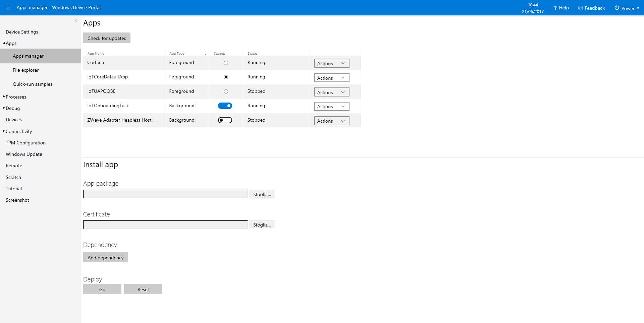644x323 pixels.
Task: Open Feedback smiley link
Action: point(591,8)
